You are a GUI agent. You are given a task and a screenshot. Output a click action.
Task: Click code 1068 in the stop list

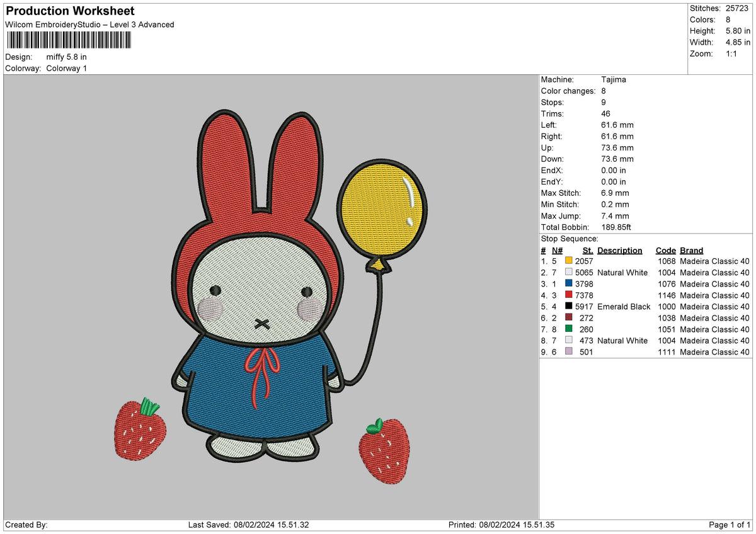point(667,261)
